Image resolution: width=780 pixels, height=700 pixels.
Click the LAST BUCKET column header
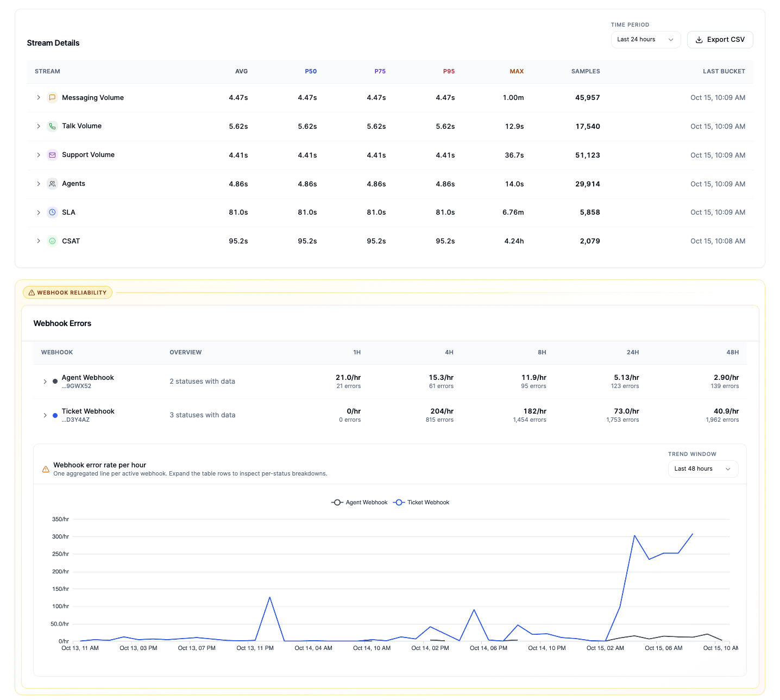coord(724,71)
